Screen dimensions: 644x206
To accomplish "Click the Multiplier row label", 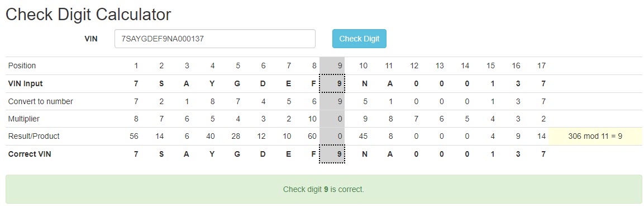I will [24, 119].
